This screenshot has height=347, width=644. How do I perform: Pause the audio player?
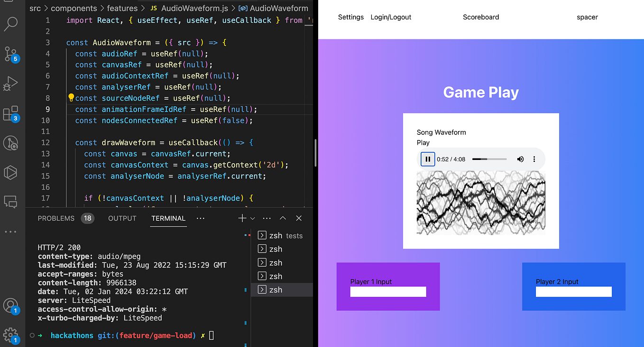(428, 159)
